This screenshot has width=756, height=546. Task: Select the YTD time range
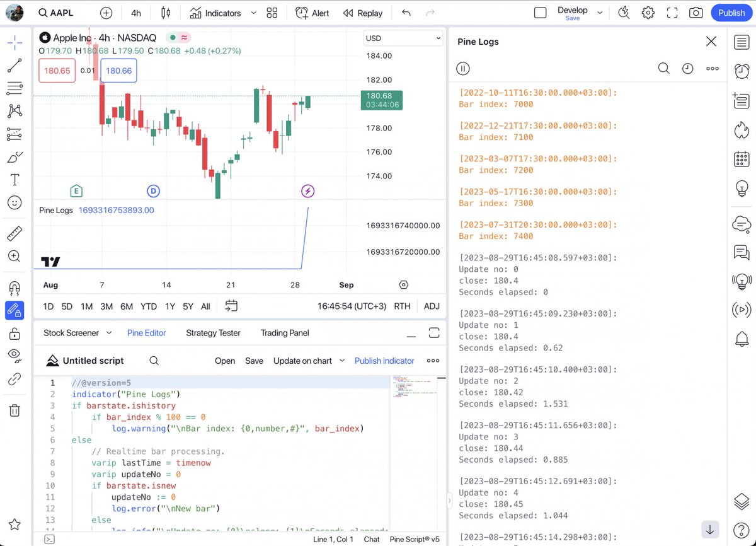coord(149,306)
